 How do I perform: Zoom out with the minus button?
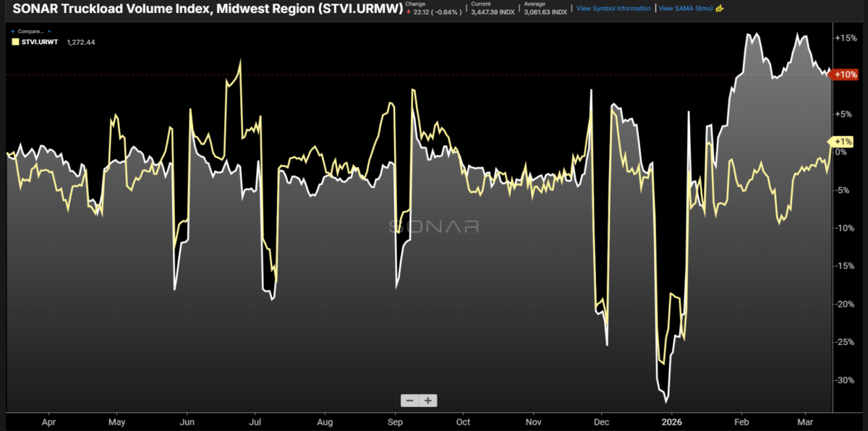[410, 401]
